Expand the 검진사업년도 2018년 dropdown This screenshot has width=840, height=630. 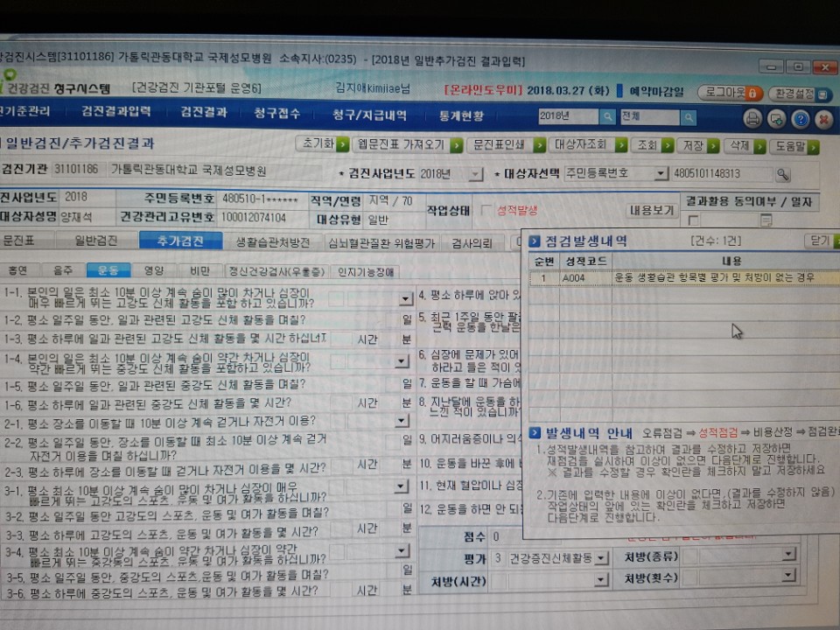click(475, 174)
